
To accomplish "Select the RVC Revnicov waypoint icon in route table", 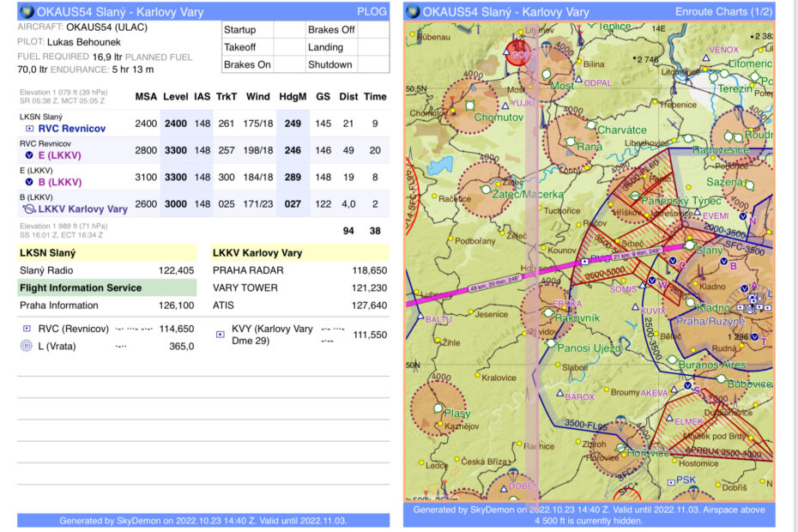I will pos(27,129).
